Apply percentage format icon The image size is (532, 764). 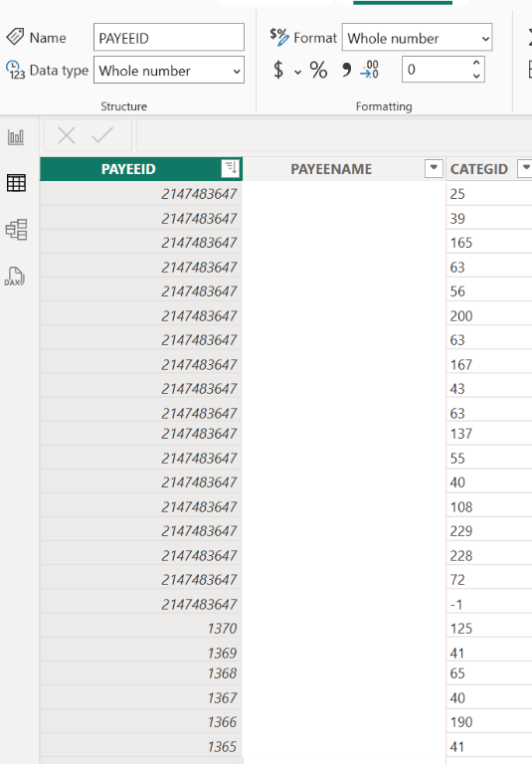318,70
